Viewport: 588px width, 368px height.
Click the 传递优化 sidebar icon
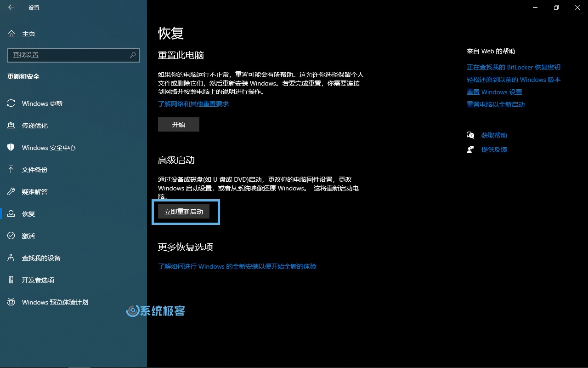coord(11,126)
